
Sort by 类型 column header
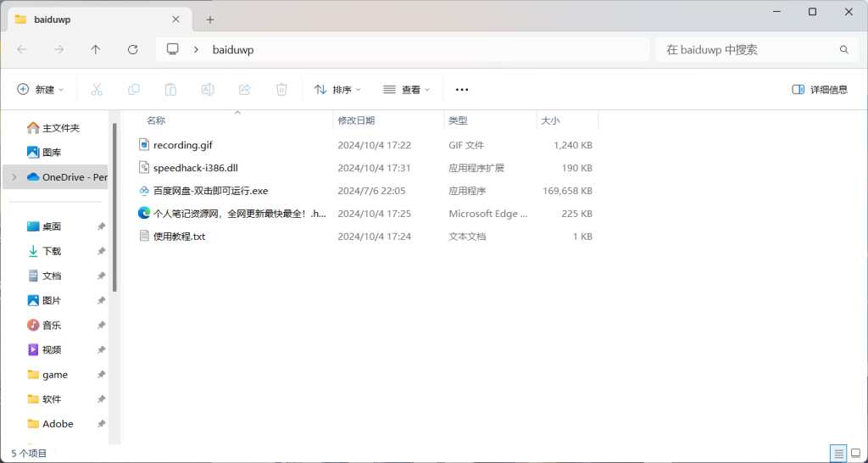(x=458, y=120)
